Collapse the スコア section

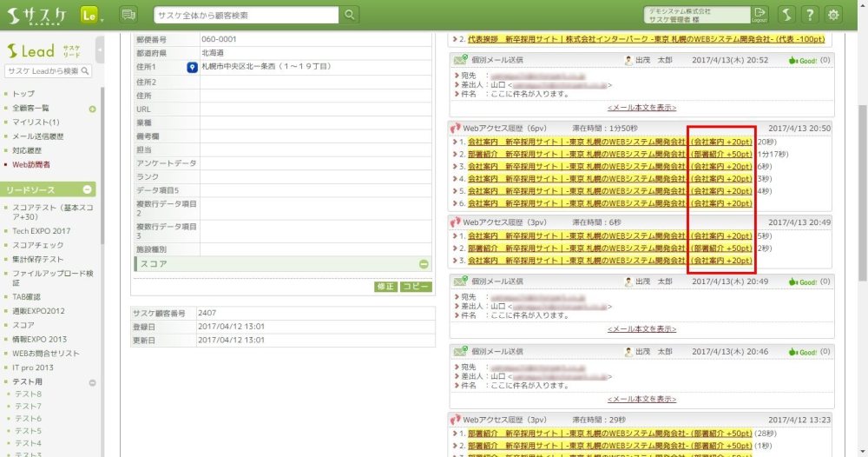(424, 264)
